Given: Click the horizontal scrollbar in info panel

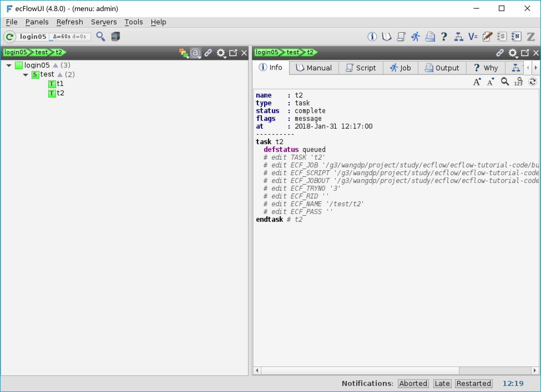Looking at the screenshot, I should pyautogui.click(x=360, y=370).
